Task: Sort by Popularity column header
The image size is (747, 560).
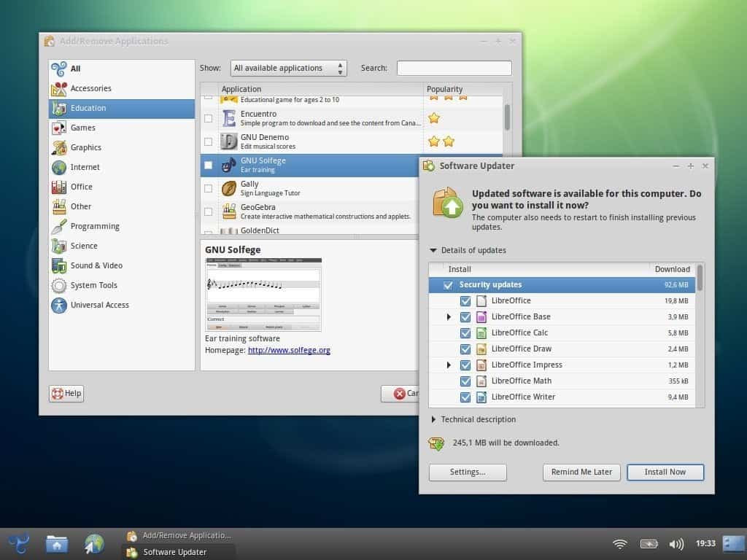Action: [x=462, y=89]
